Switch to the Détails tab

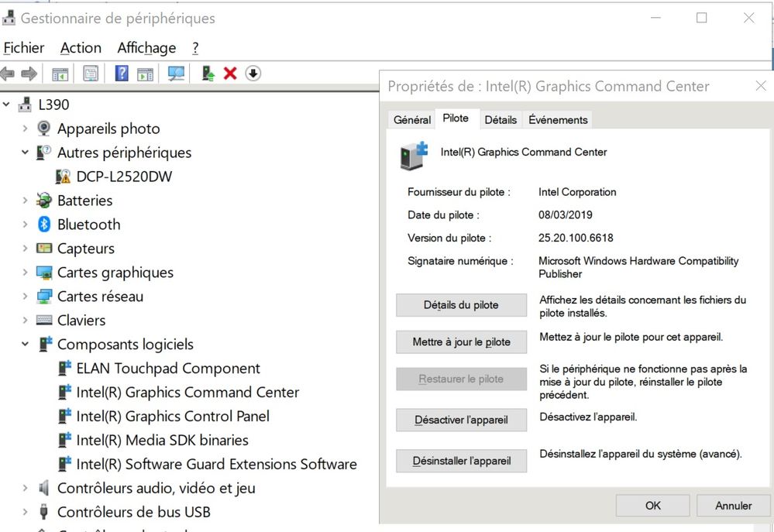coord(501,120)
